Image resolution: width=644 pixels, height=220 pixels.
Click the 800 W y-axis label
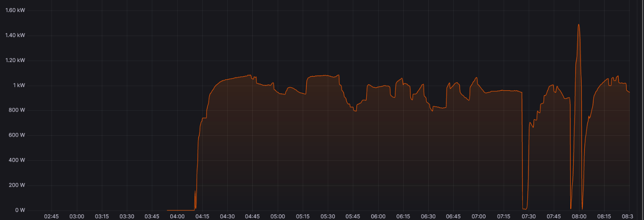click(x=17, y=110)
